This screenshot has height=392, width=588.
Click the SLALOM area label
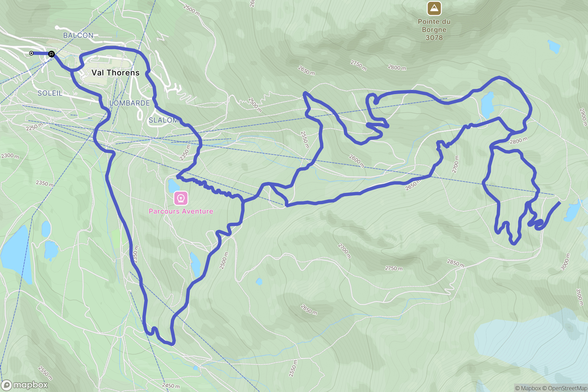click(164, 120)
